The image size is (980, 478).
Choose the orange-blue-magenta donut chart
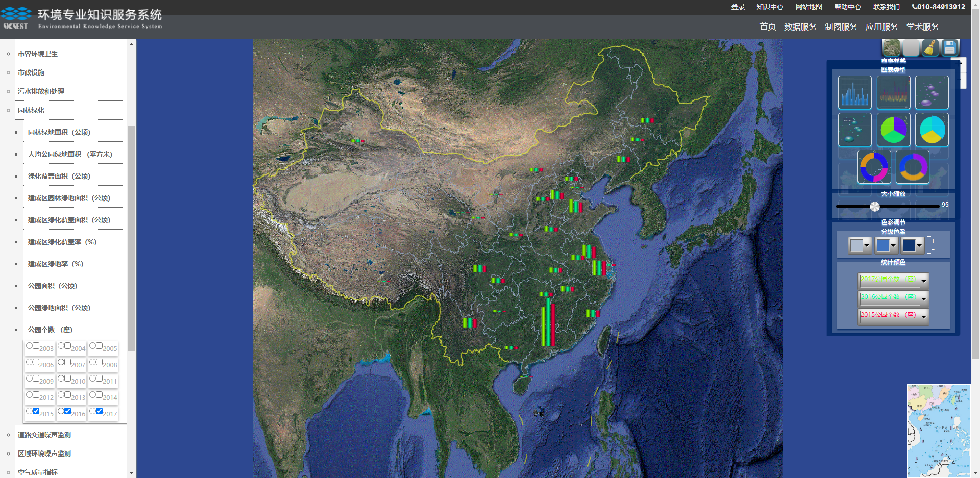point(874,167)
